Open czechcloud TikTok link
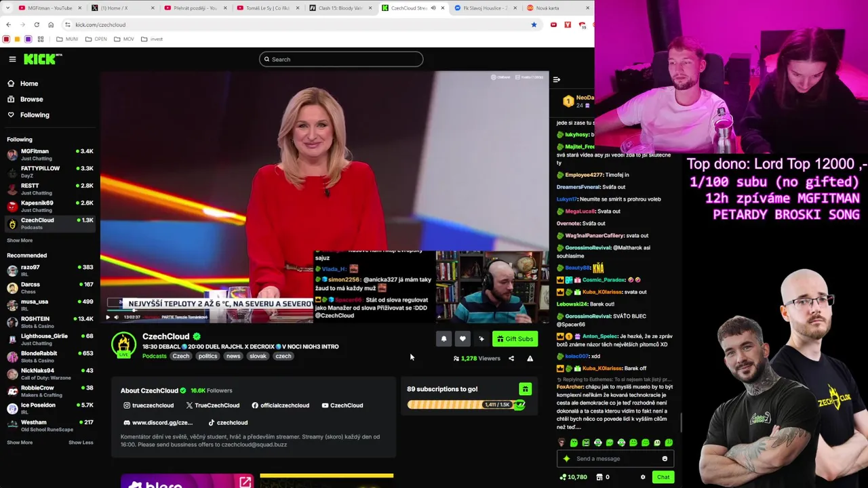The width and height of the screenshot is (868, 488). tap(228, 422)
